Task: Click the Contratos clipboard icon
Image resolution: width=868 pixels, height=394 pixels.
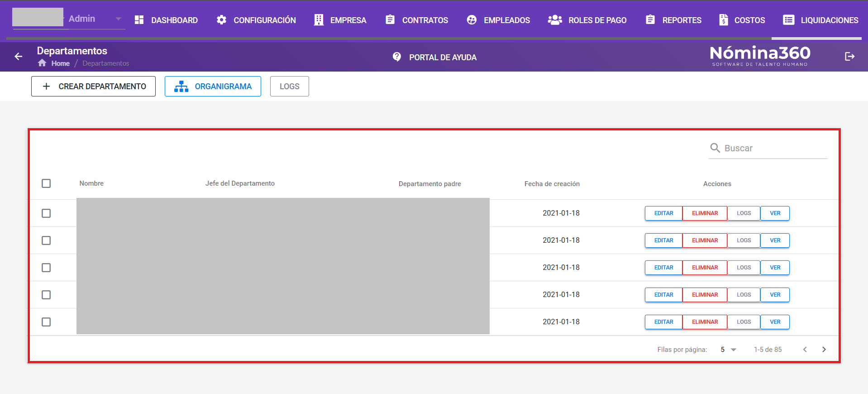Action: (390, 19)
